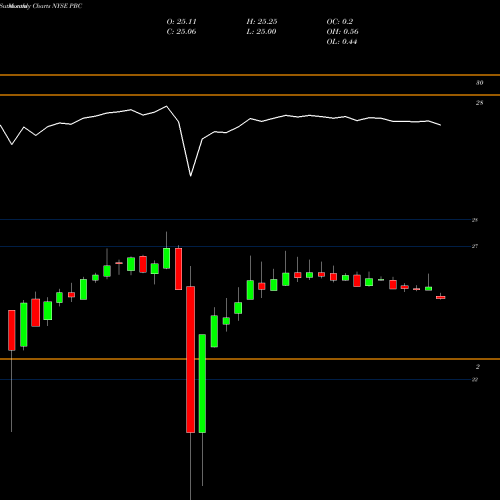Click the '30' indicator axis label
The height and width of the screenshot is (500, 500).
coord(479,83)
